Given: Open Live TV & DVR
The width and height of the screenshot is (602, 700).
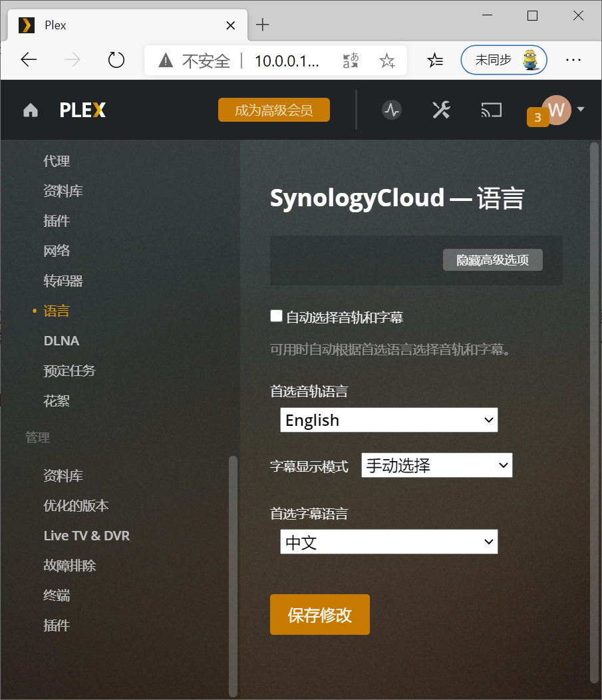Looking at the screenshot, I should [x=86, y=535].
